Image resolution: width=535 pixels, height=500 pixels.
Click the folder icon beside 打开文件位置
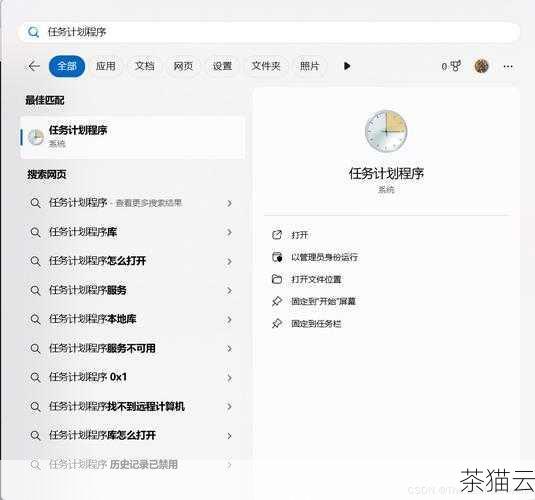click(x=277, y=279)
